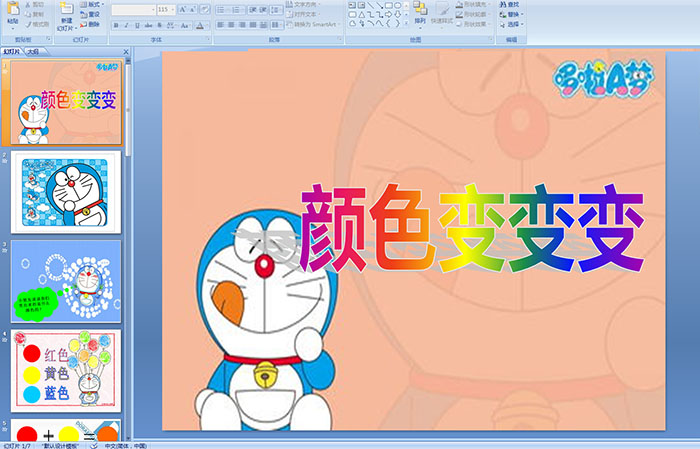
Task: Select the Format Painter brush
Action: pos(37,24)
